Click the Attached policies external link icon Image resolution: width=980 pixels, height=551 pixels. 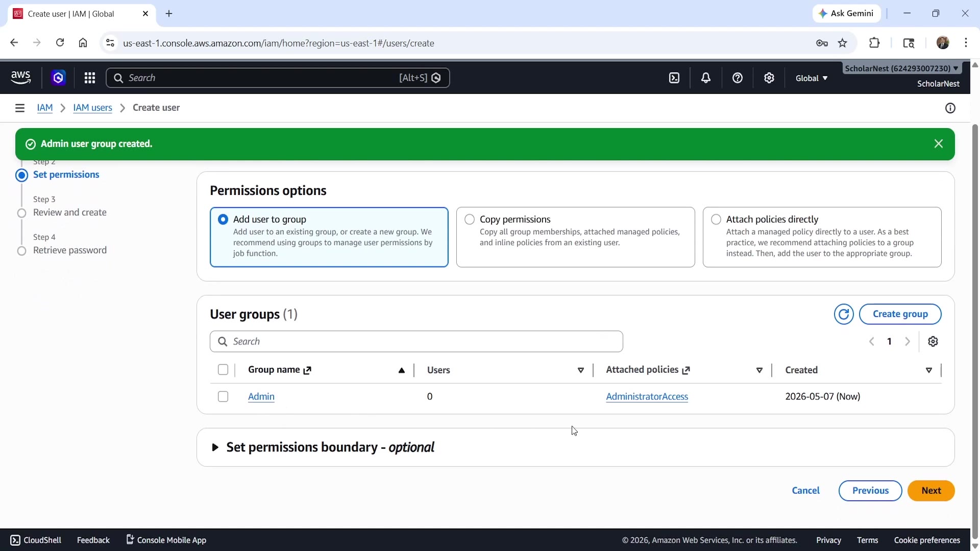click(x=686, y=370)
